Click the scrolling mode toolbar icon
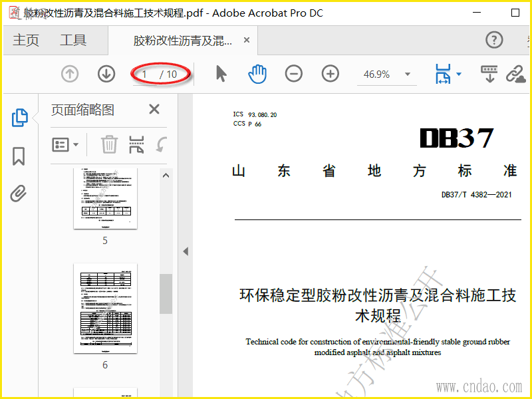 489,74
